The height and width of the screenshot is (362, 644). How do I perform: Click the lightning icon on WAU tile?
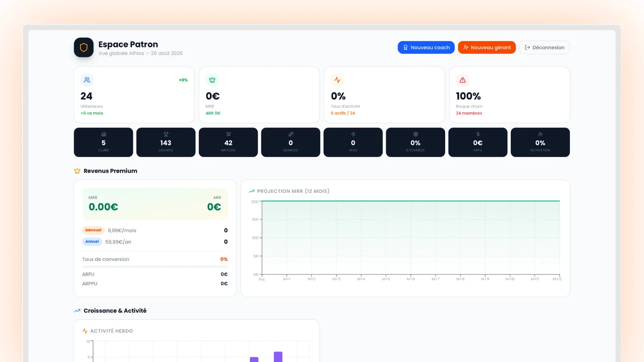[x=353, y=134]
